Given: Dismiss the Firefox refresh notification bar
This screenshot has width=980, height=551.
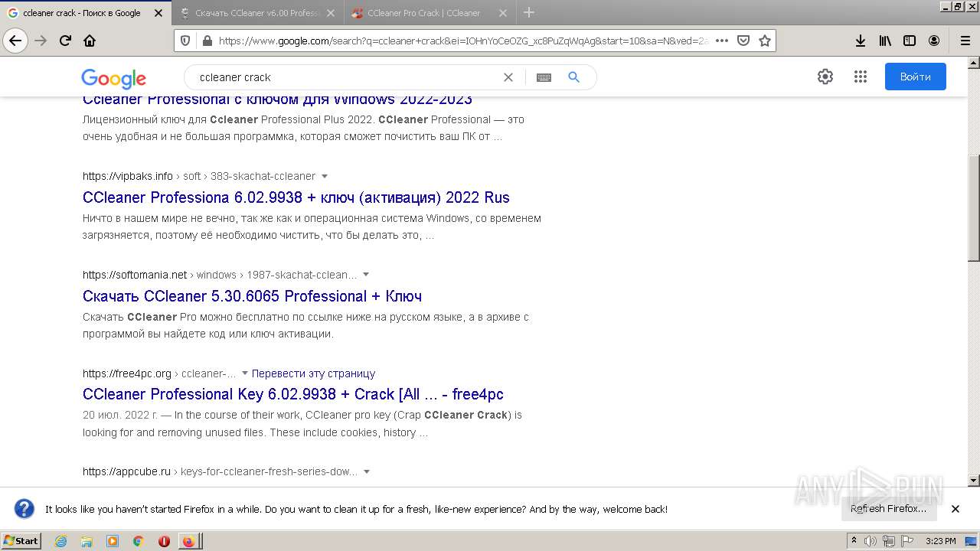Looking at the screenshot, I should click(955, 509).
